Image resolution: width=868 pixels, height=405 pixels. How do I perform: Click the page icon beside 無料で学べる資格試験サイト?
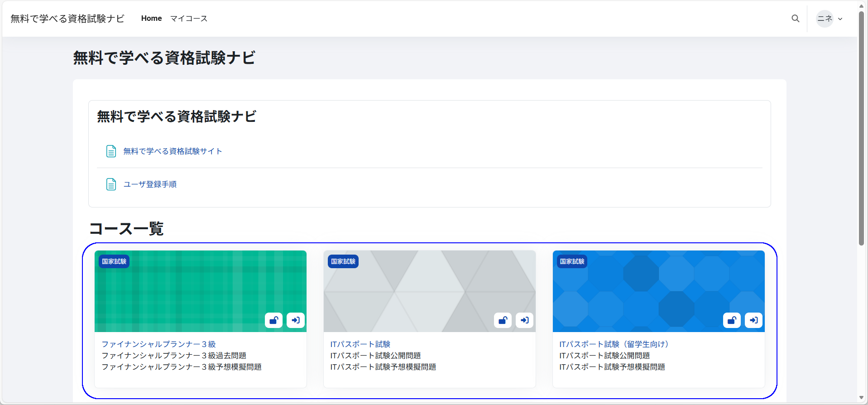point(111,151)
